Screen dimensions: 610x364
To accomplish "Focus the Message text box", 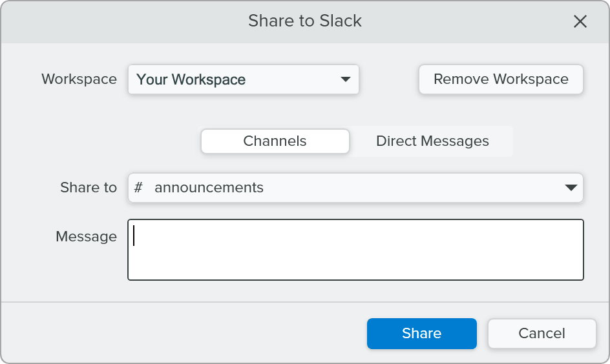I will tap(355, 249).
